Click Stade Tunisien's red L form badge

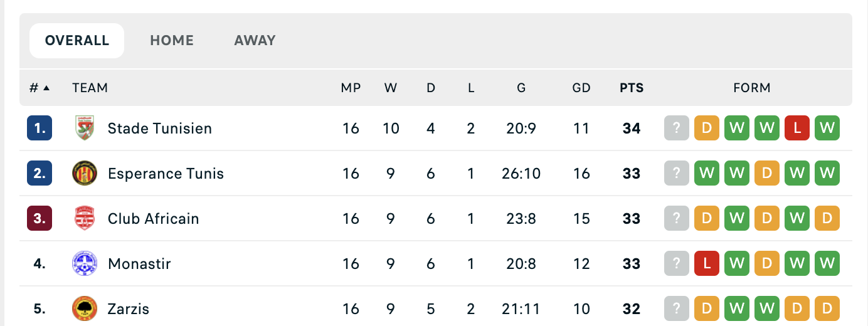tap(797, 129)
